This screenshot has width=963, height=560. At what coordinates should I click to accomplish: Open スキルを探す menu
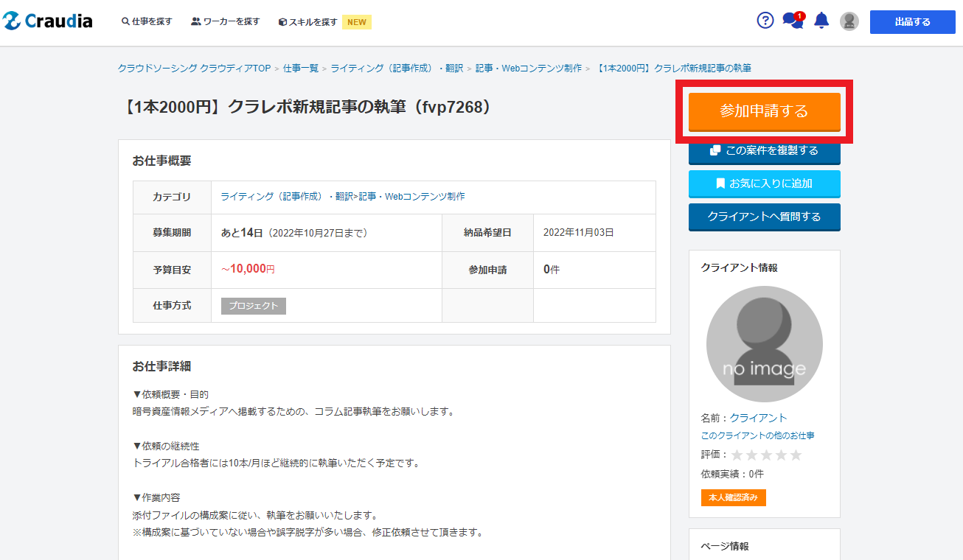tap(308, 22)
